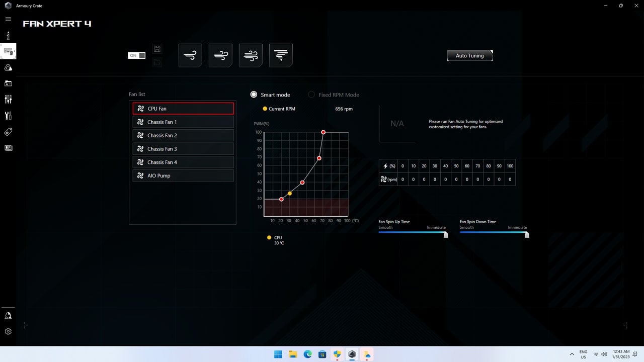Open the notifications bell icon in sidebar
644x362 pixels.
8,315
